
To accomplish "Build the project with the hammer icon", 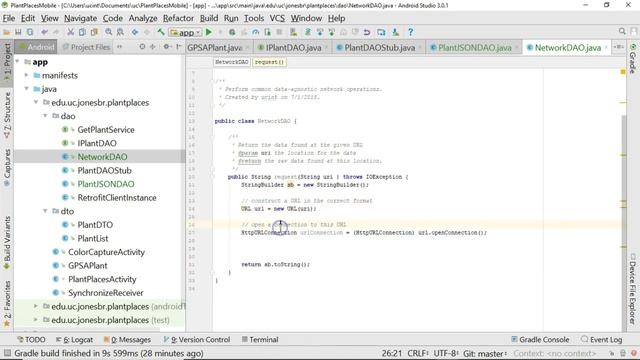I will click(x=161, y=32).
